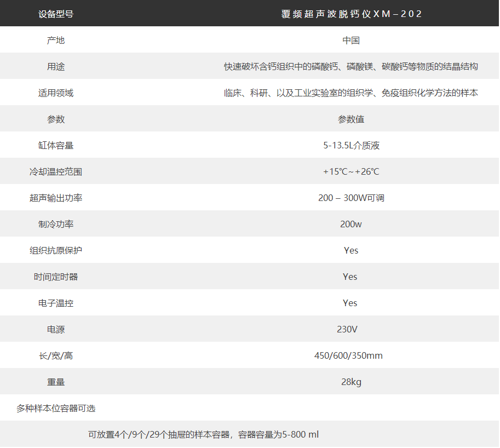Click the value "5-13.5L介质液"

coord(352,145)
